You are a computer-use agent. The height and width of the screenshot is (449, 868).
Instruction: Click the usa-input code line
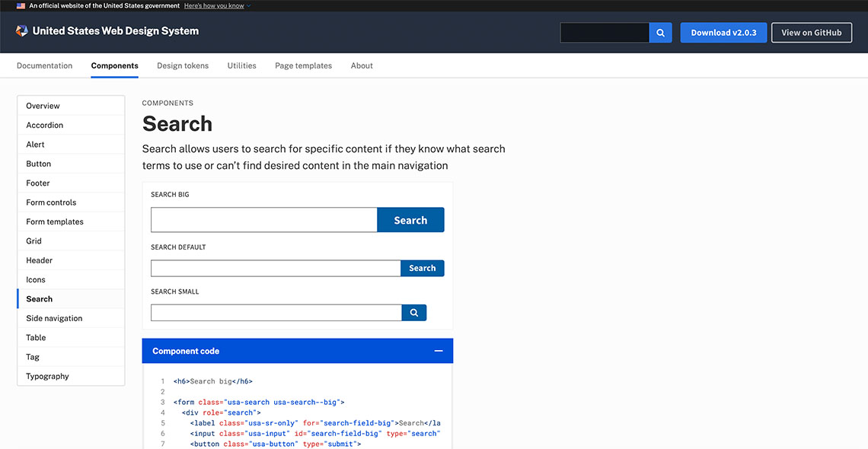315,434
